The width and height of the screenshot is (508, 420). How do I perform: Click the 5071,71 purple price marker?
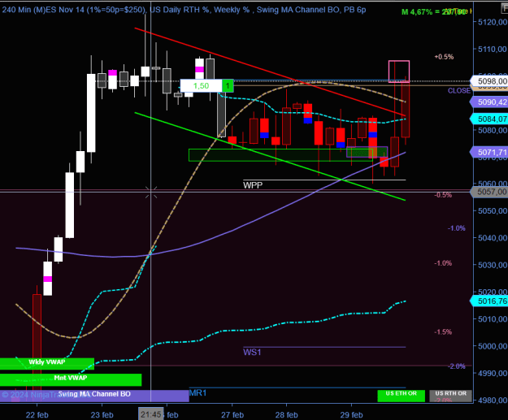click(490, 152)
